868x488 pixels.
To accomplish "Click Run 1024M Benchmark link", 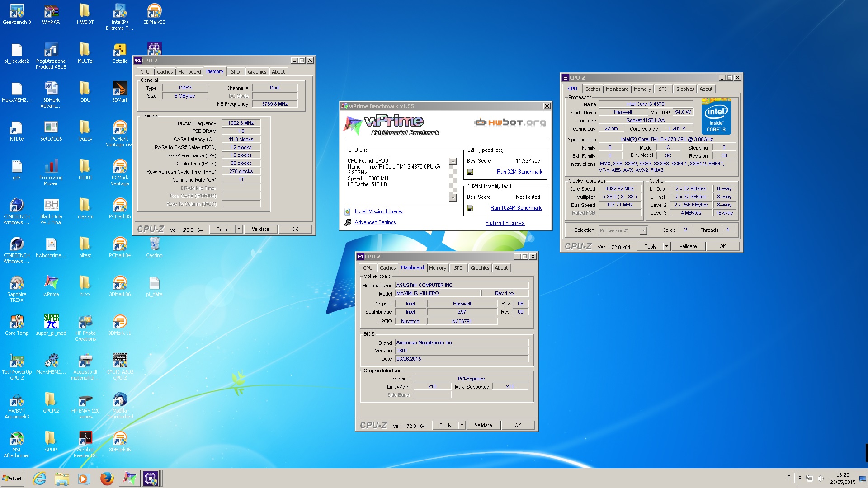I will point(516,208).
